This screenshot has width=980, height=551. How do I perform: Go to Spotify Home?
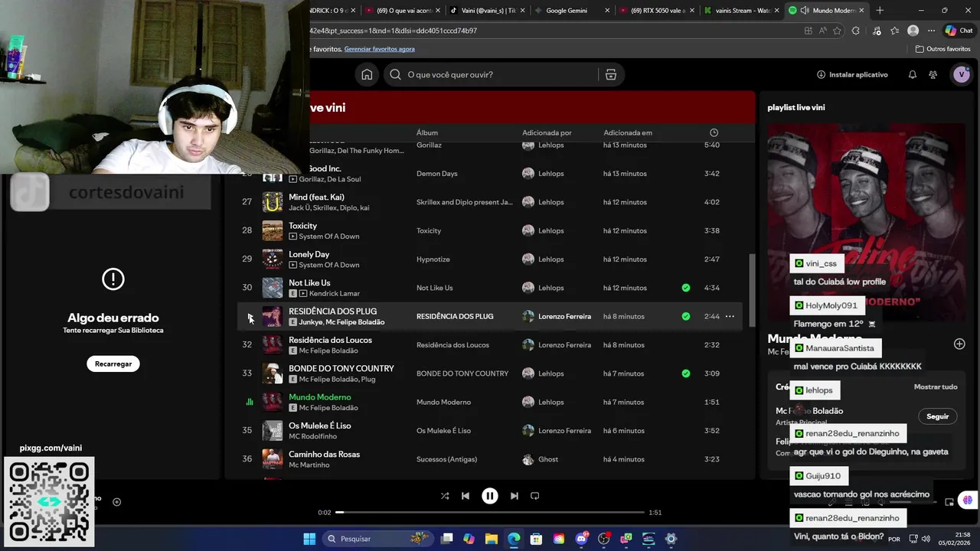pos(367,74)
